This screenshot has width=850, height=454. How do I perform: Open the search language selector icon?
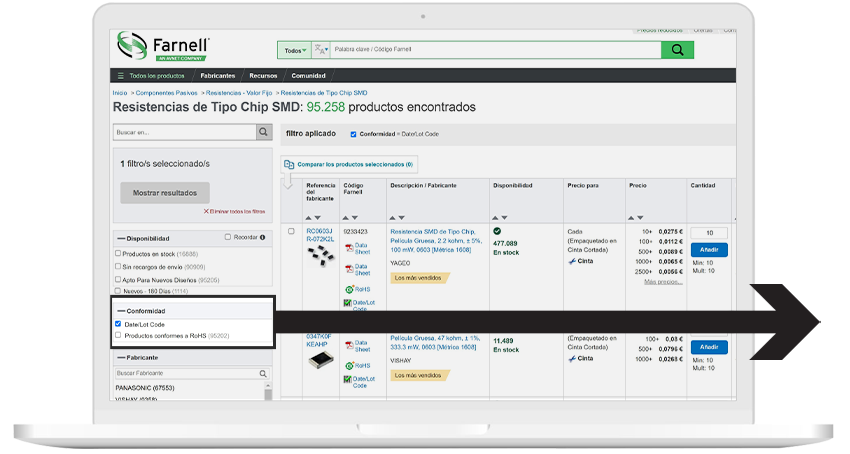[321, 50]
